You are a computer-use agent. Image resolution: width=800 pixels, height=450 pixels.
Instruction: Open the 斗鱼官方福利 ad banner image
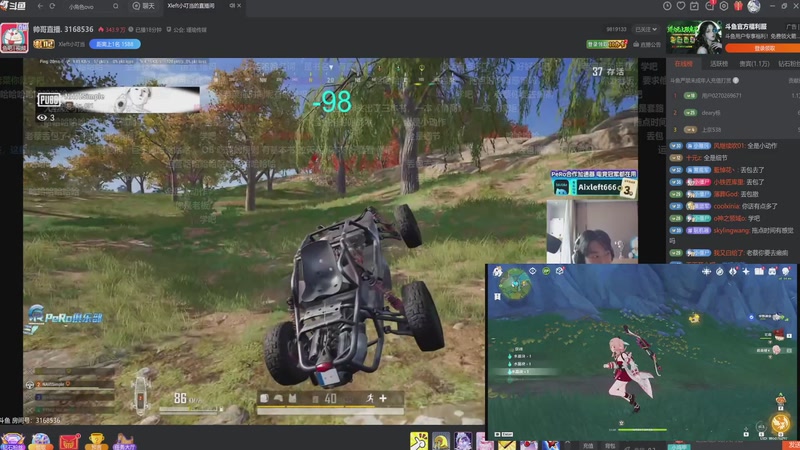point(694,37)
